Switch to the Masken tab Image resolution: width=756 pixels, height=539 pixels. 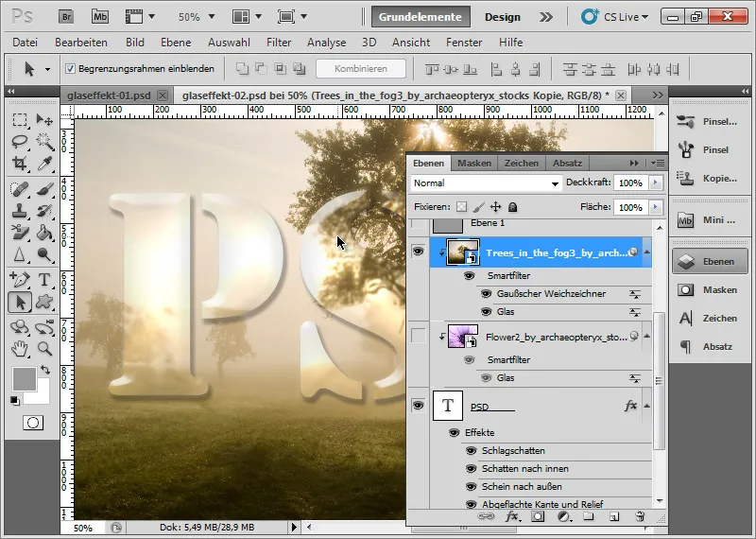(x=474, y=163)
